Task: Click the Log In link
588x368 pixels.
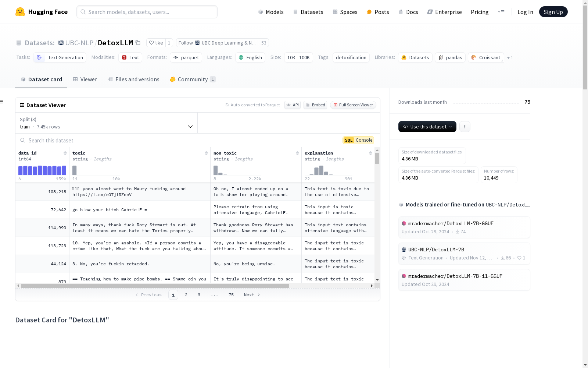Action: tap(525, 12)
